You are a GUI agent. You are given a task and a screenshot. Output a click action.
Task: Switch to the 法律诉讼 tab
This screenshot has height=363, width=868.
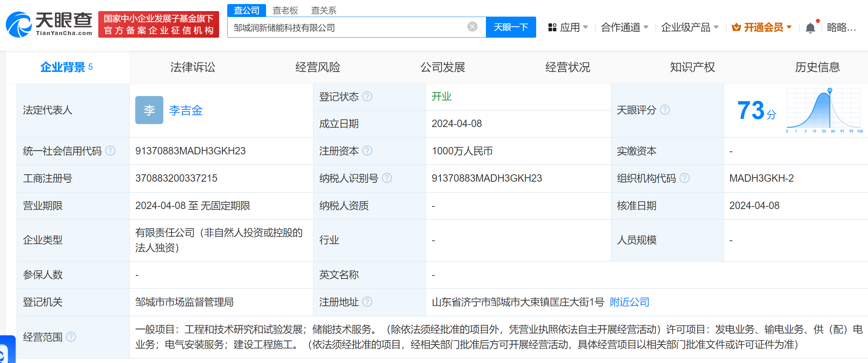193,67
